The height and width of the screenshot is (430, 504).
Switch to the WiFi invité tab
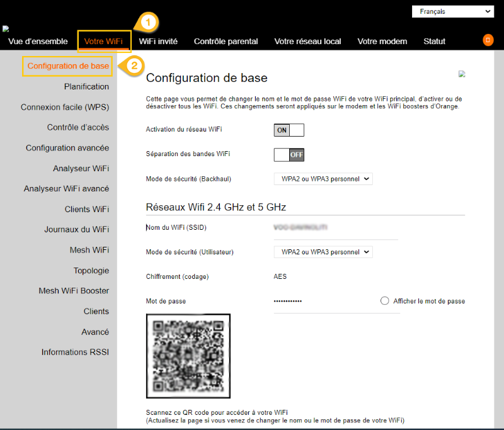tap(158, 42)
